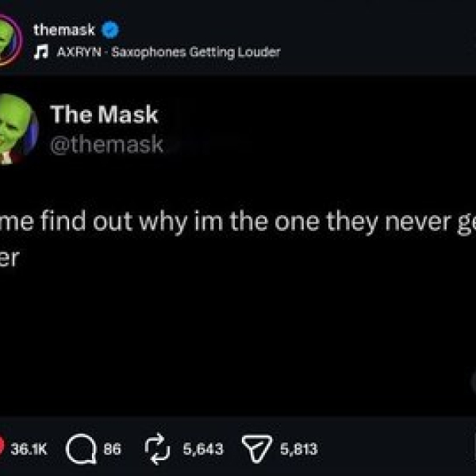Click The Mask display name
The height and width of the screenshot is (476, 476).
(104, 114)
